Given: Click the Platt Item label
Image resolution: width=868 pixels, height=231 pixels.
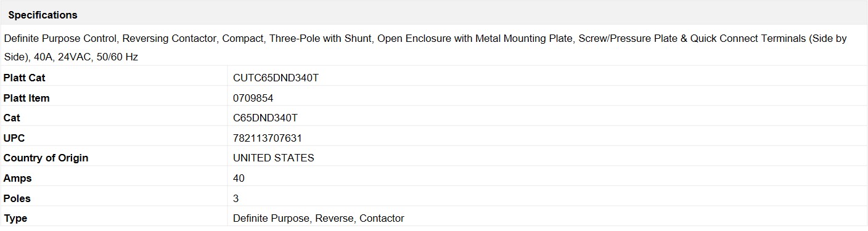Looking at the screenshot, I should point(27,98).
